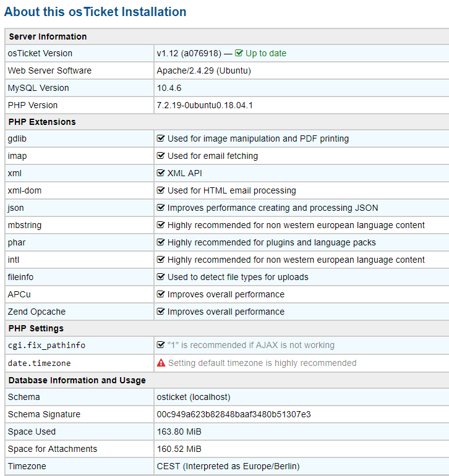Click the APCu check mark icon

160,294
